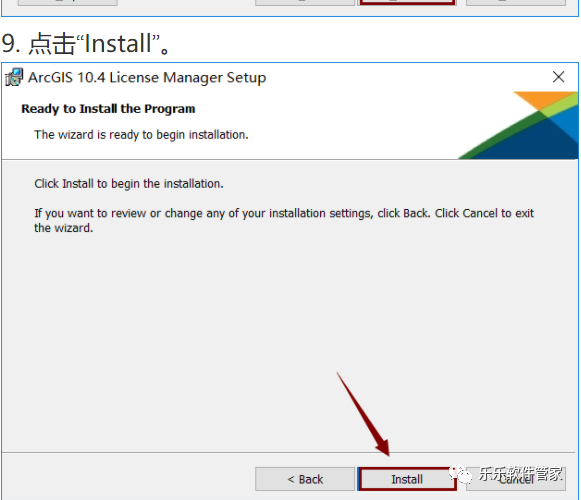581x500 pixels.
Task: Click the cropped middle button beside the red-outlined one
Action: (305, 2)
